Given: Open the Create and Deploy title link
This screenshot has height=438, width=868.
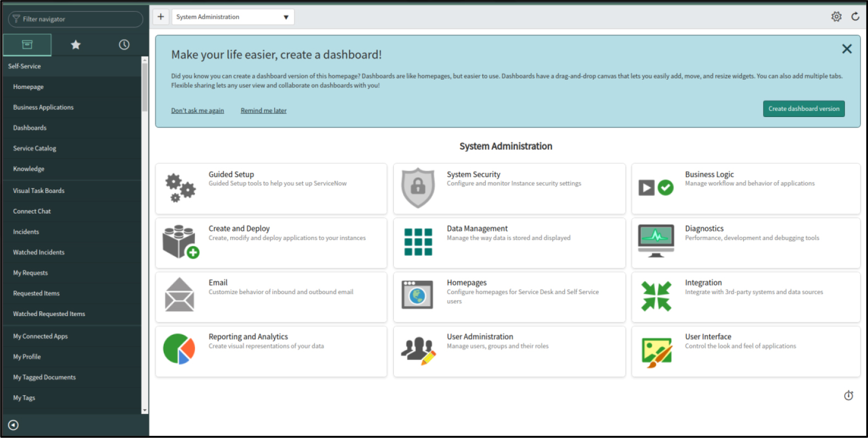Looking at the screenshot, I should 239,229.
